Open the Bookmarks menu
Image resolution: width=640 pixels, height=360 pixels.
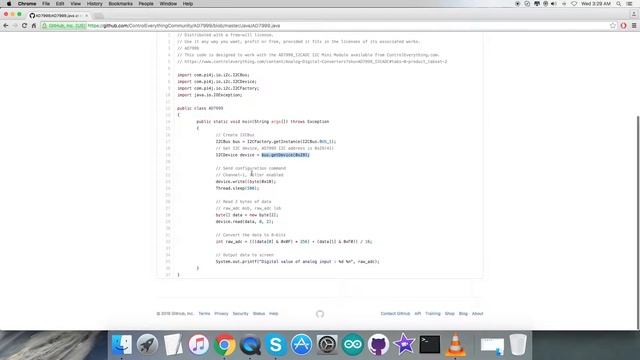pos(120,4)
